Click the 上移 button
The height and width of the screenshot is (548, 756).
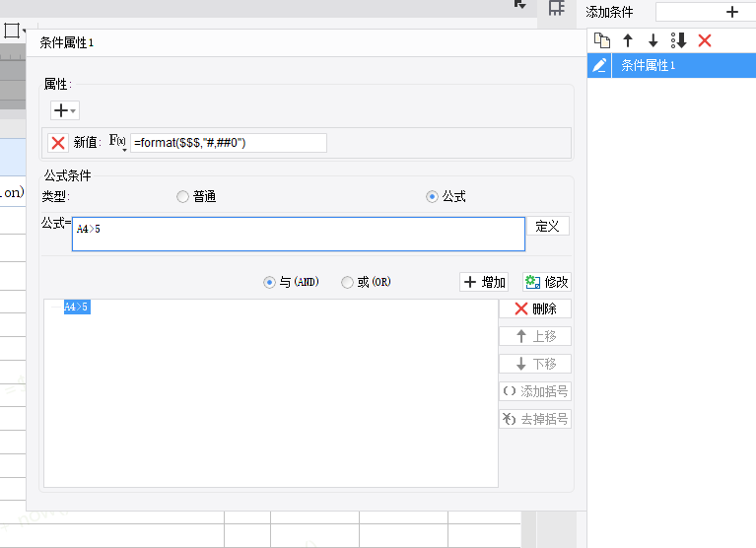pyautogui.click(x=535, y=336)
